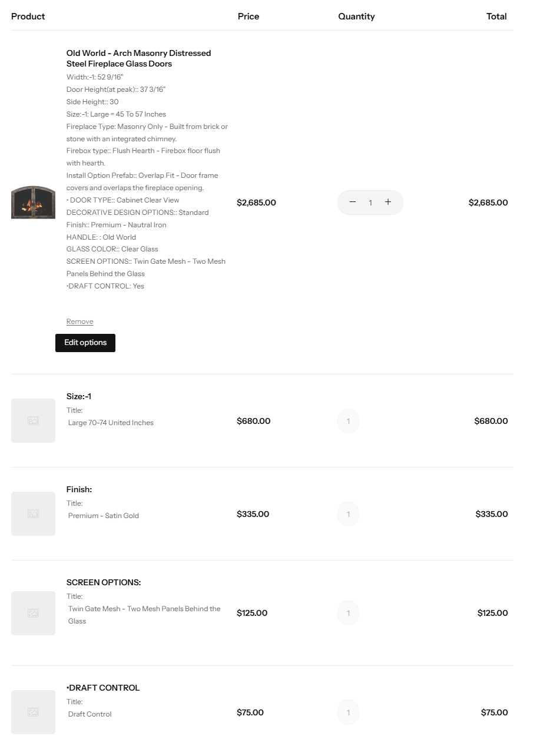537x756 pixels.
Task: Click quantity field of the $75.00 draft control
Action: point(348,712)
